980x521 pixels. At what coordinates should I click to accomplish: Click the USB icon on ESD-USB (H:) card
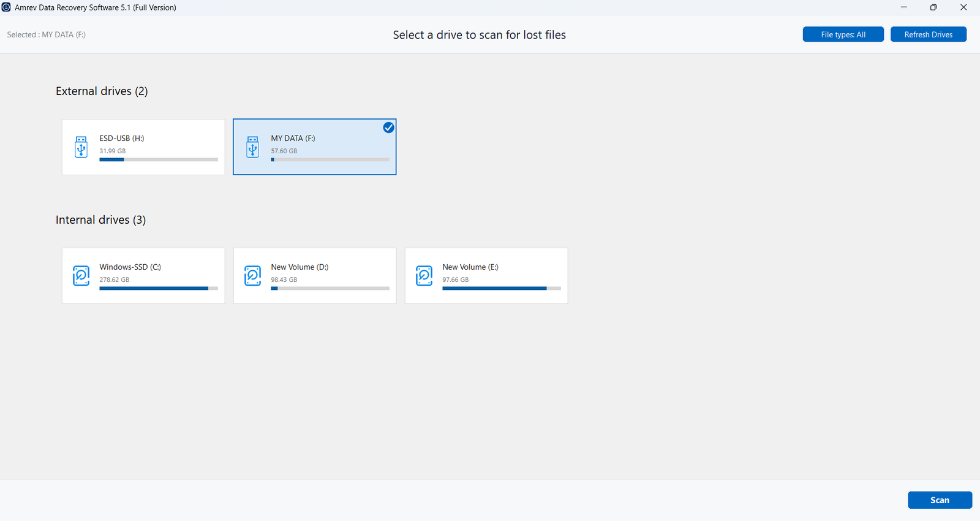point(81,147)
